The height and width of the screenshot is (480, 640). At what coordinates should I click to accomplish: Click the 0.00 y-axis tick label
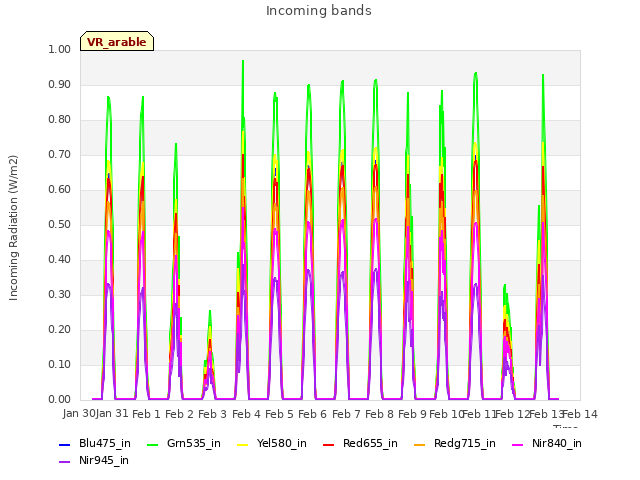[60, 399]
